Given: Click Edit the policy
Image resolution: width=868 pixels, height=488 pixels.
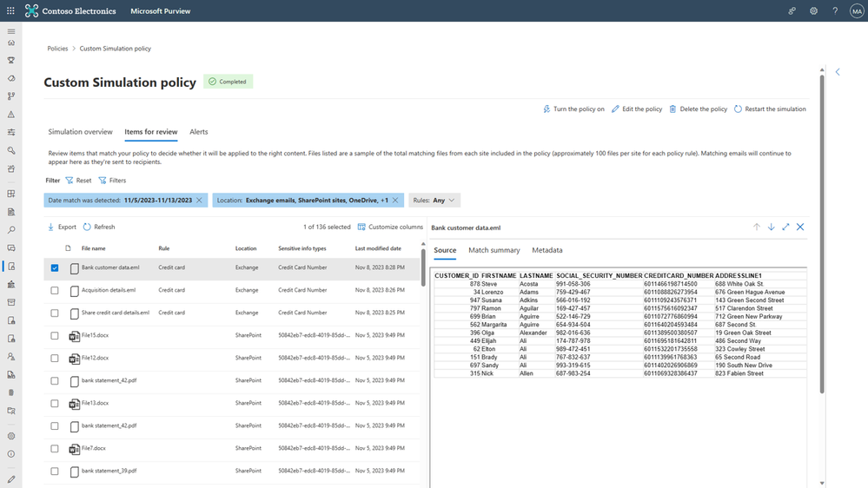Looking at the screenshot, I should 637,109.
